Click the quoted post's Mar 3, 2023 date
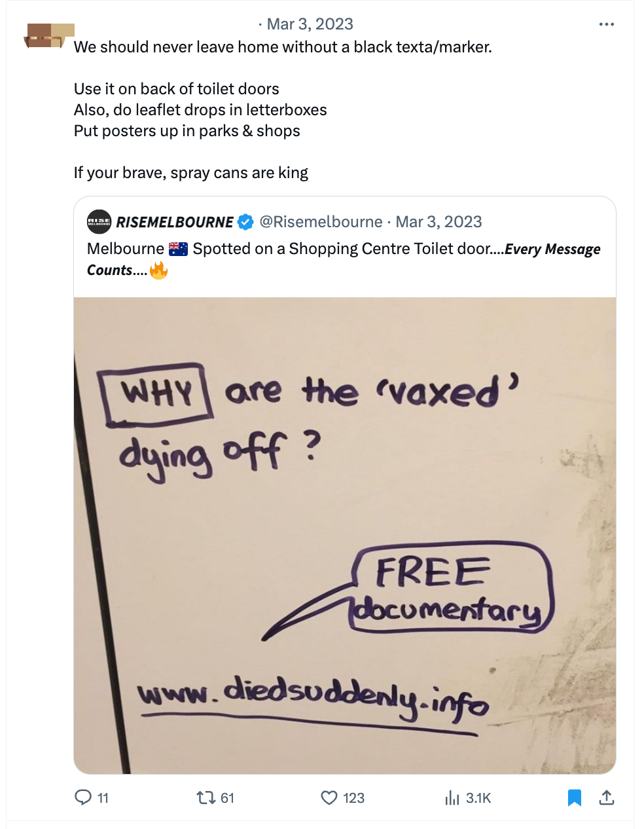644x829 pixels. click(x=438, y=222)
